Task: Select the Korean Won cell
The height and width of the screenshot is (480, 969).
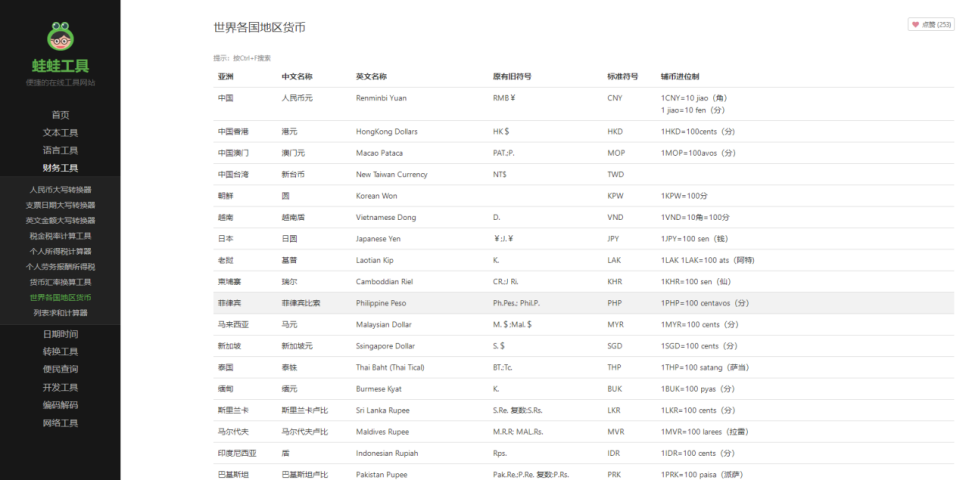Action: pos(376,196)
